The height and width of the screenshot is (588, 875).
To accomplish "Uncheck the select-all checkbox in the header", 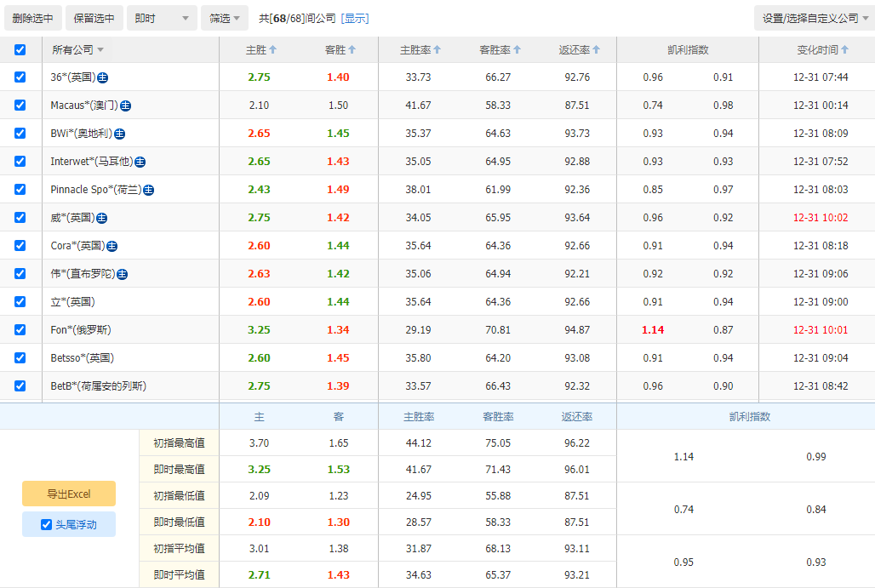I will (20, 50).
